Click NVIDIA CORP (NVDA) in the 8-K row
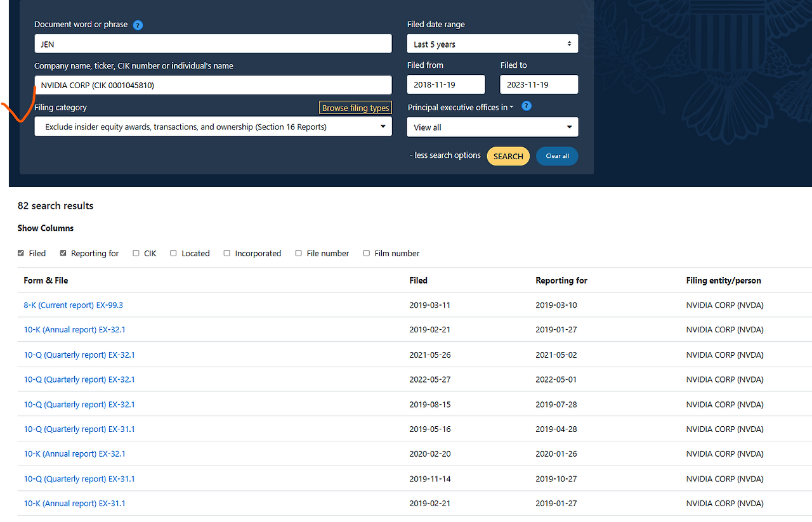The width and height of the screenshot is (812, 522). pyautogui.click(x=724, y=305)
